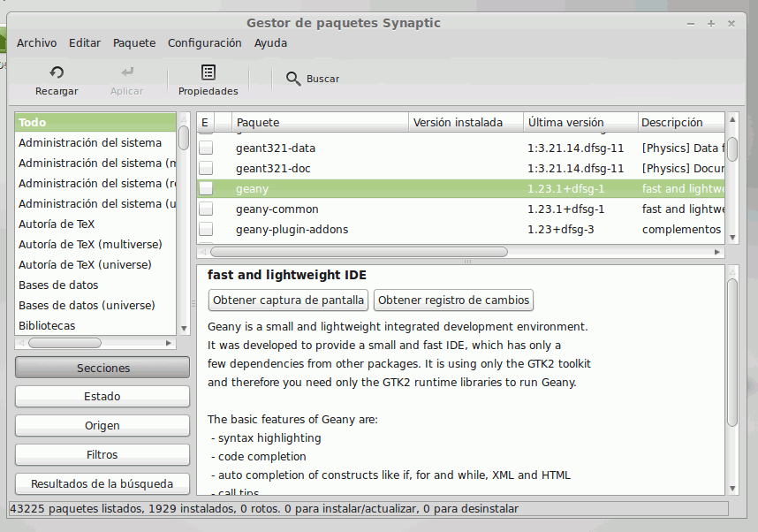Show Resultados de la búsqueda view
Viewport: 758px width, 532px height.
[x=102, y=484]
